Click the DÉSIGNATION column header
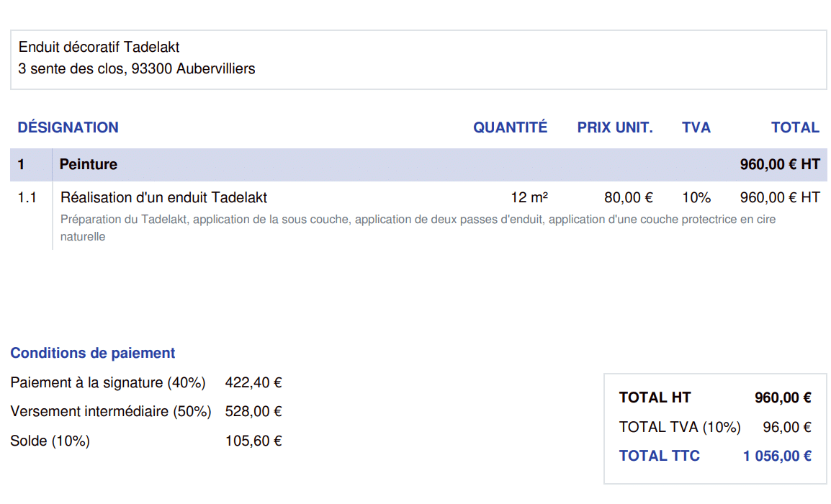This screenshot has height=504, width=831. click(x=68, y=127)
